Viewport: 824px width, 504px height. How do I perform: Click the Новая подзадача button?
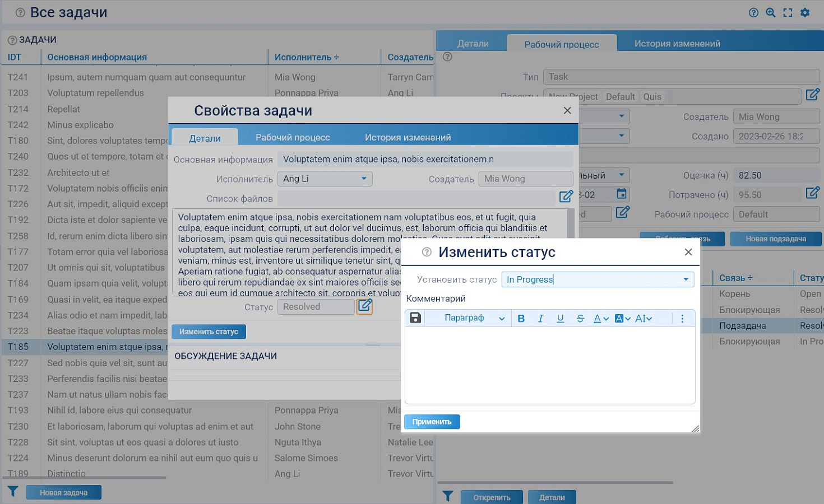(776, 239)
